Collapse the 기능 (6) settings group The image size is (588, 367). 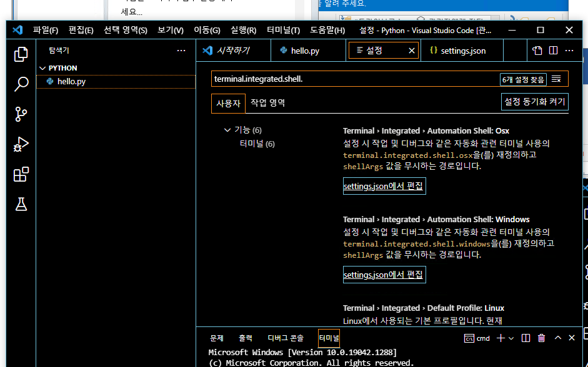point(227,130)
